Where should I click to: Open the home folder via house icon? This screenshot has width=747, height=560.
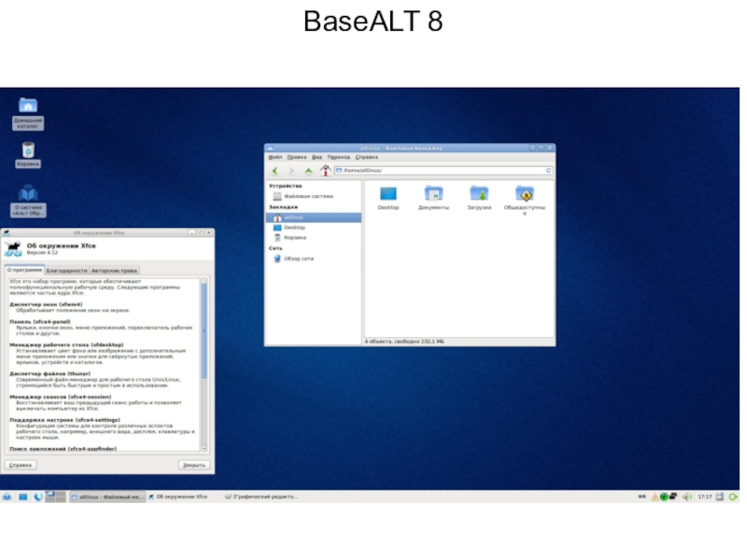tap(325, 170)
